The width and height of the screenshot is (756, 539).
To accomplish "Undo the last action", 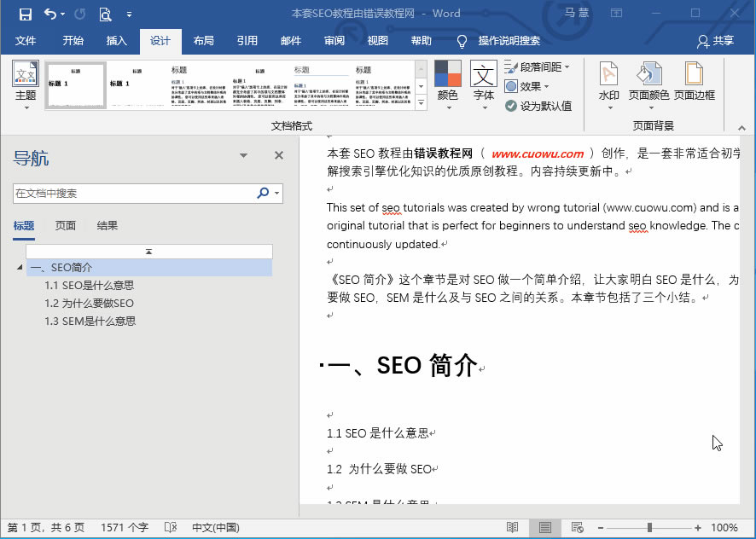I will 50,14.
